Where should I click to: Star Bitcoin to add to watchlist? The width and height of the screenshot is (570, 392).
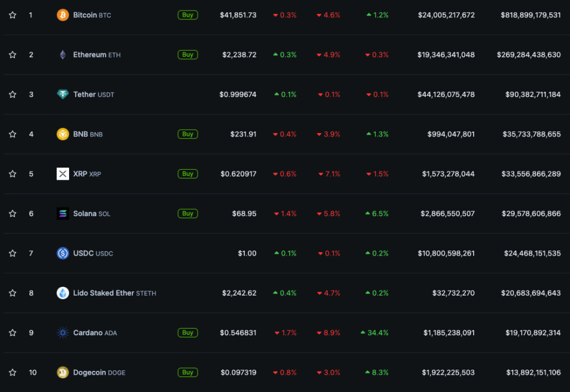point(12,15)
